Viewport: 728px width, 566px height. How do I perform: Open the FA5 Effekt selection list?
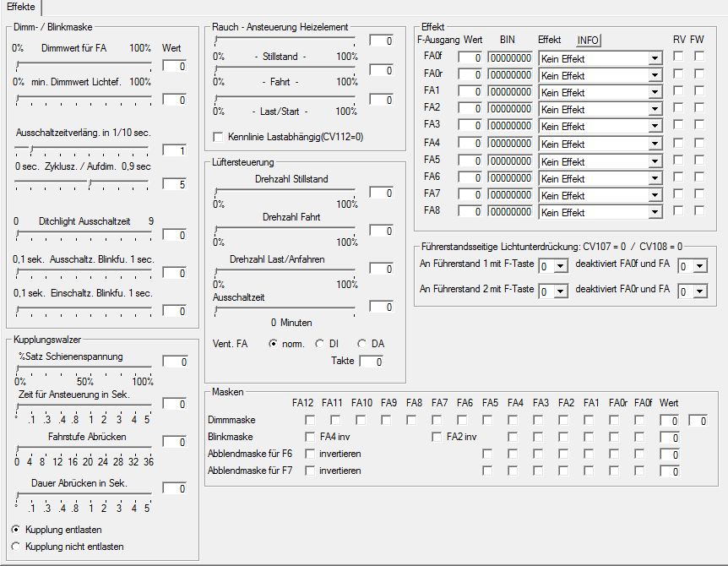coord(655,161)
